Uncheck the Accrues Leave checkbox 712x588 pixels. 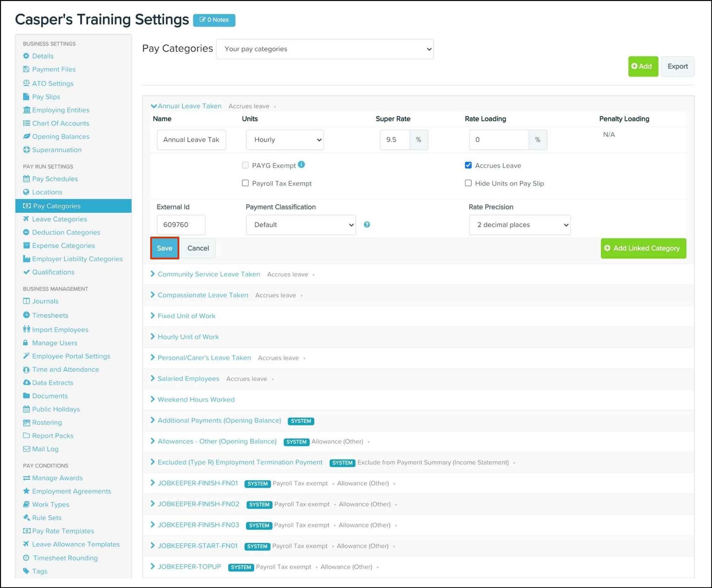tap(468, 165)
